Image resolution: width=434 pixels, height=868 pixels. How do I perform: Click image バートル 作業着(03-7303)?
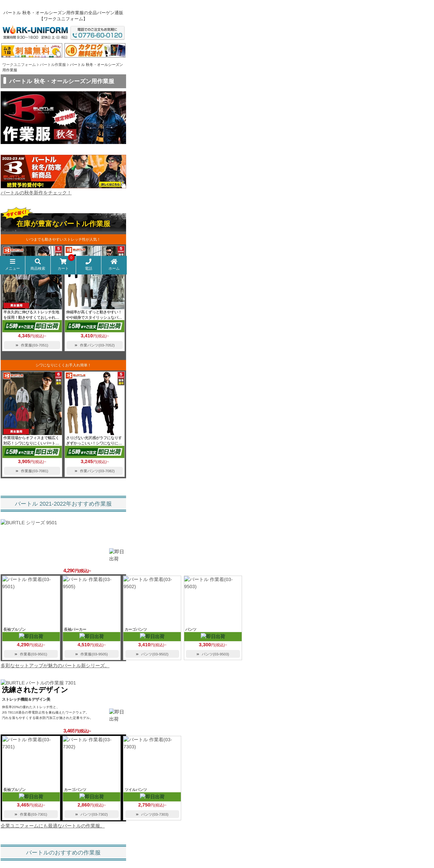pyautogui.click(x=152, y=761)
